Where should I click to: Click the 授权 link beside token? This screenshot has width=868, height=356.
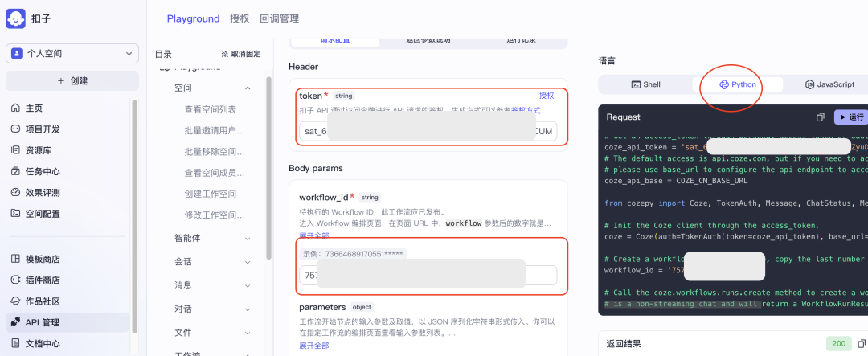click(547, 96)
